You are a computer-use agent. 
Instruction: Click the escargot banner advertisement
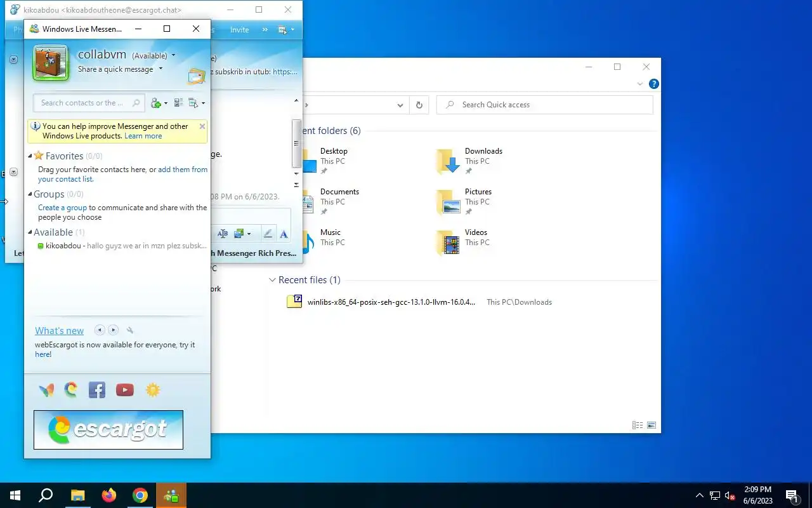point(108,430)
